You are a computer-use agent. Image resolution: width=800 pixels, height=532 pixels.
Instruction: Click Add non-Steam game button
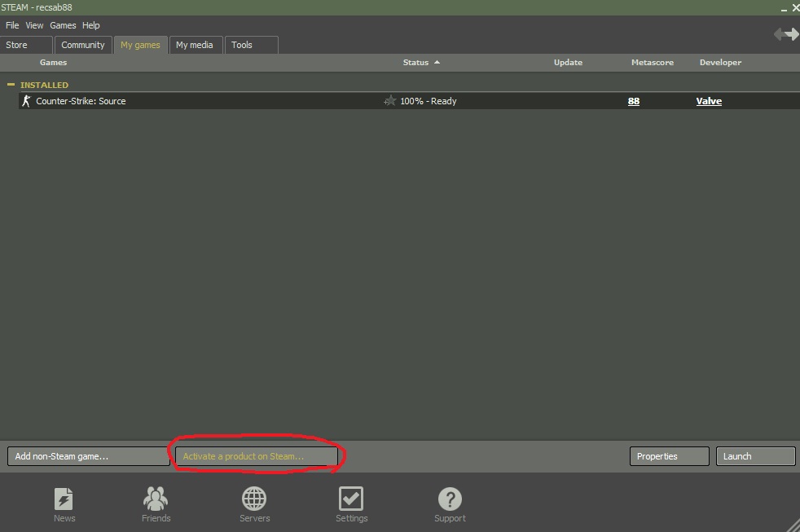[x=88, y=456]
